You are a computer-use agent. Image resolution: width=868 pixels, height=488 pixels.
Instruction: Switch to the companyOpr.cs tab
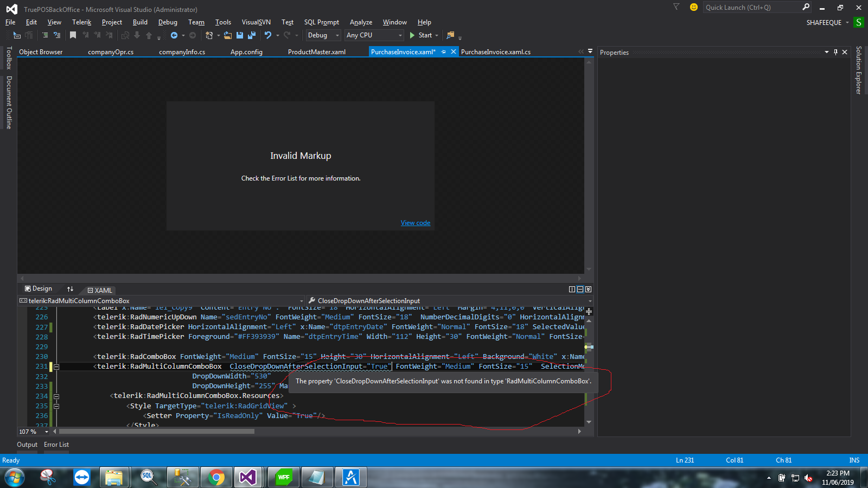click(111, 52)
